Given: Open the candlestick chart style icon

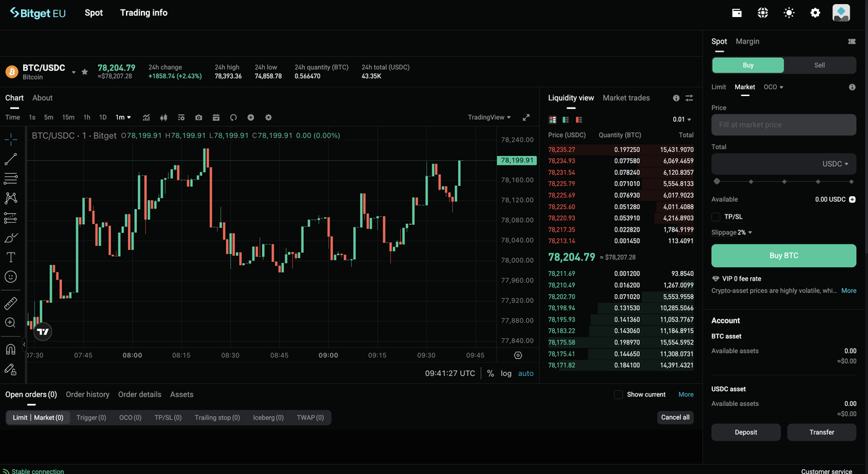Looking at the screenshot, I should [163, 117].
